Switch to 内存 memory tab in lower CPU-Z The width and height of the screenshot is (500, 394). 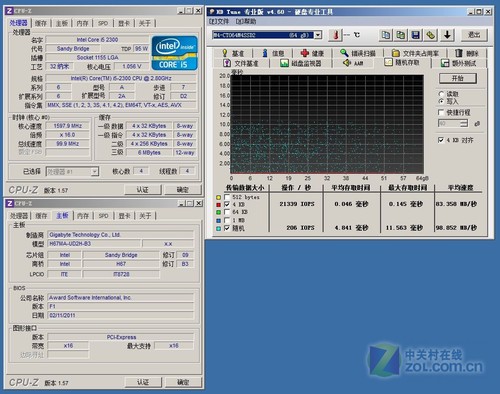pyautogui.click(x=83, y=216)
